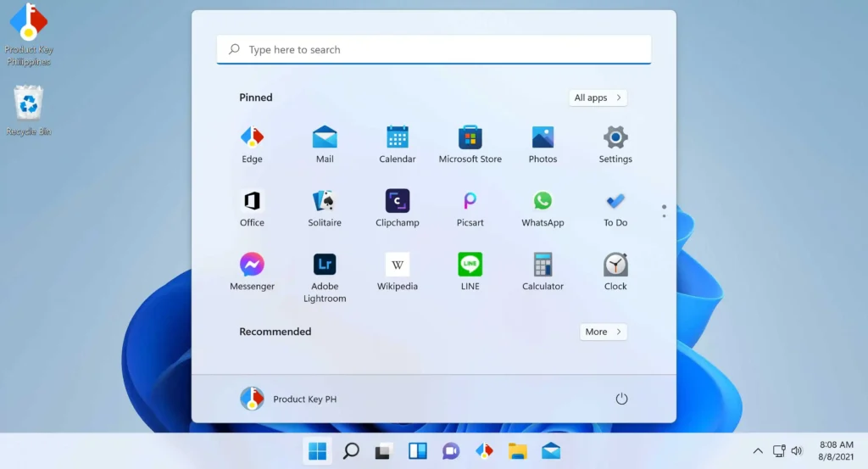Launch Teams Chat from the taskbar
This screenshot has width=868, height=469.
coord(451,451)
